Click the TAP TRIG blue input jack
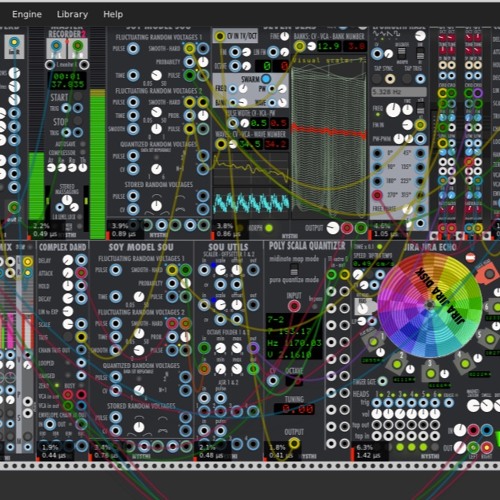 click(x=420, y=79)
